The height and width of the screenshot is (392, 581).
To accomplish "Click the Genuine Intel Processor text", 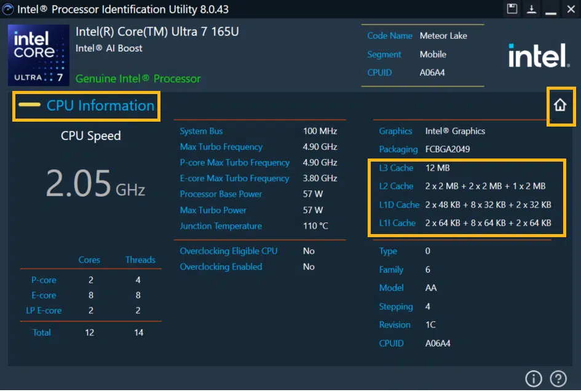I will [x=138, y=79].
